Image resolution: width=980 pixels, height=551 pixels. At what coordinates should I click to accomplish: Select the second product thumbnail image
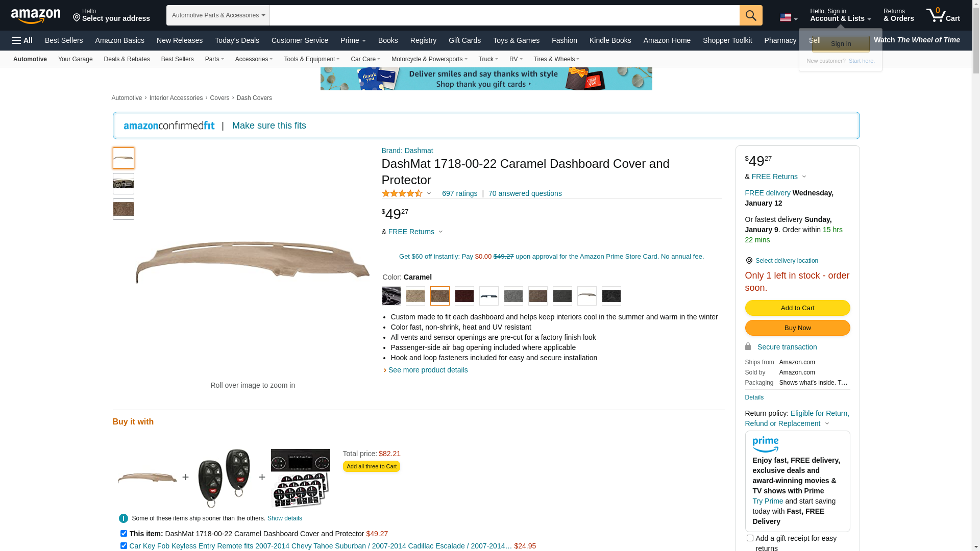(124, 184)
